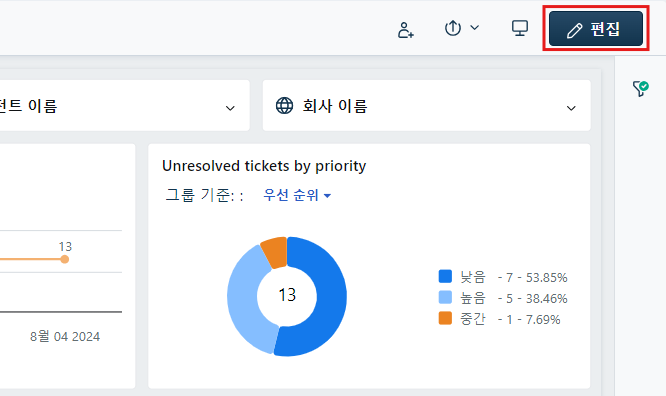Open the export options chevron

point(475,28)
